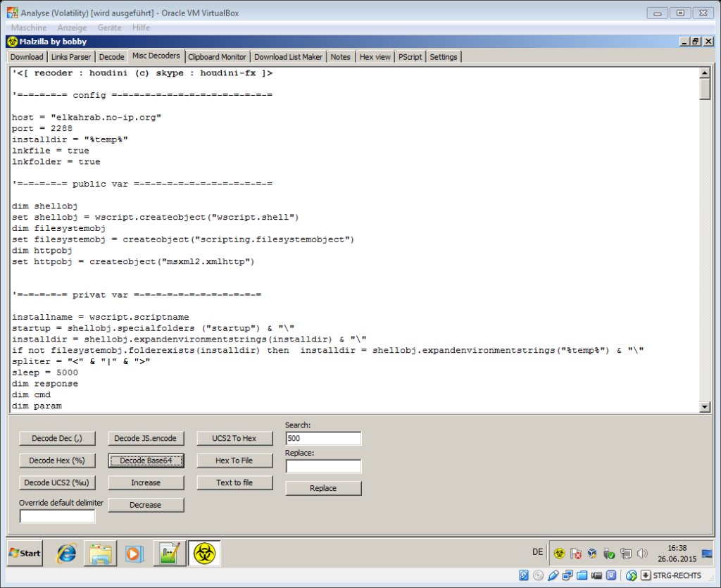
Task: Click the UCS2 To Hex button
Action: (234, 438)
